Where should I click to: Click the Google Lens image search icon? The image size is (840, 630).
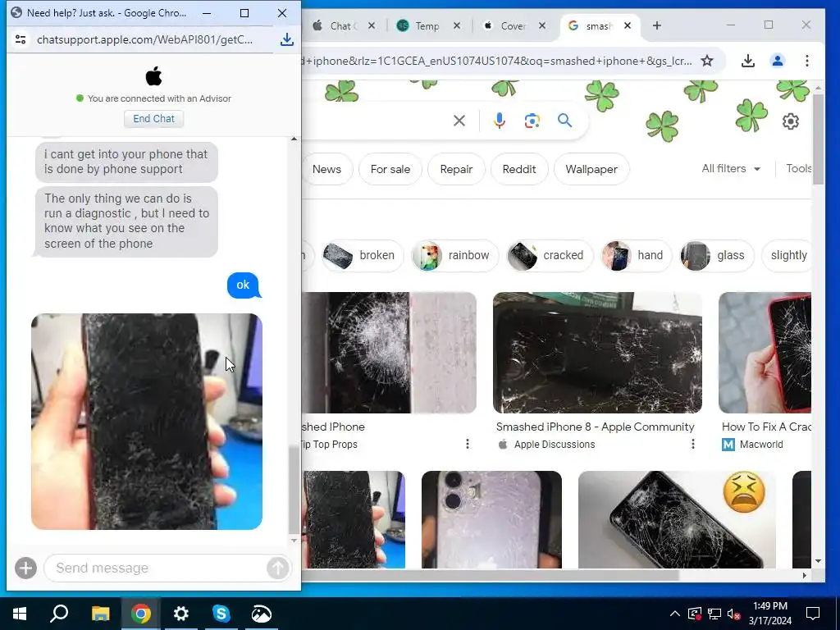click(x=532, y=121)
